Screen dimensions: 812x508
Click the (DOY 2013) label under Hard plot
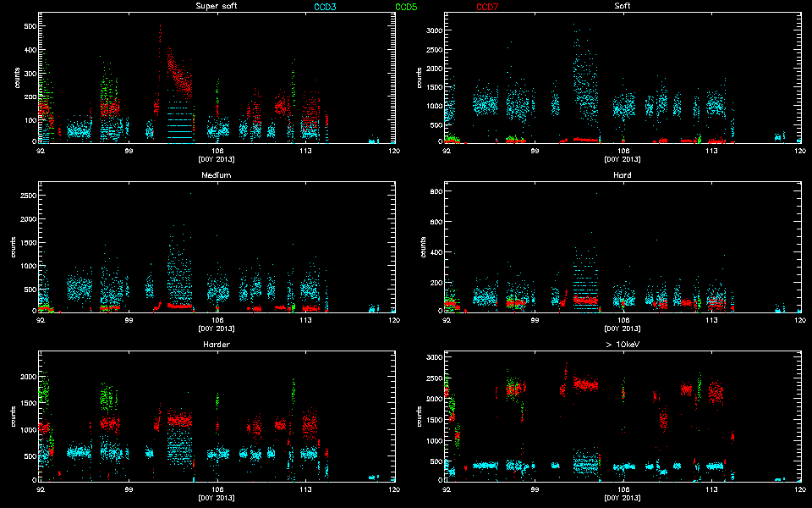(622, 329)
